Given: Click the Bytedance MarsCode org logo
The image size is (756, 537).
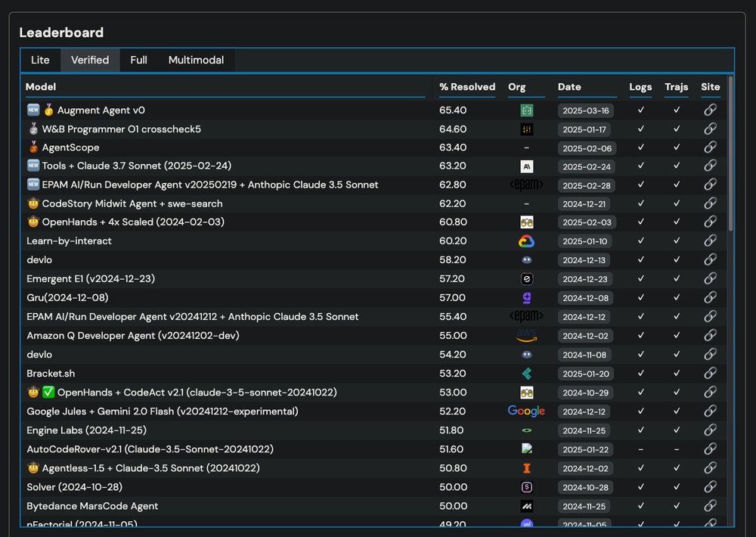Looking at the screenshot, I should click(x=526, y=506).
